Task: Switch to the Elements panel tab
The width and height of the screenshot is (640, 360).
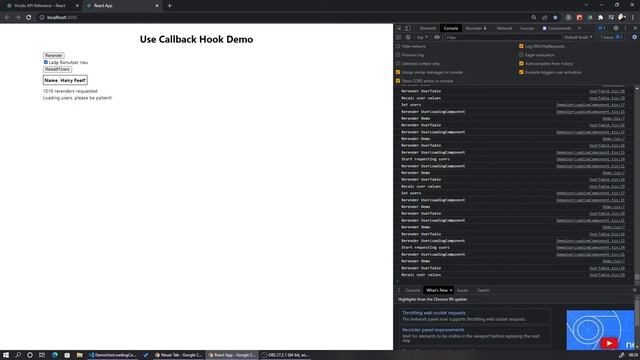Action: (428, 28)
